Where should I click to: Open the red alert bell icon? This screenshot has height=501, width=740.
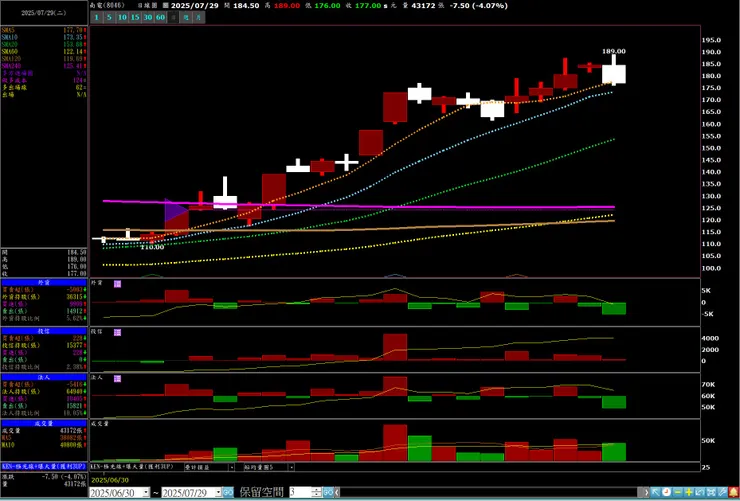tap(733, 492)
